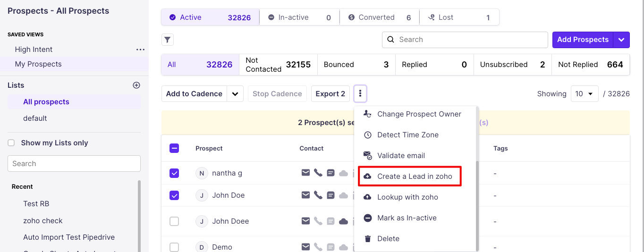
Task: Click phone icon for John Doe
Action: [318, 195]
